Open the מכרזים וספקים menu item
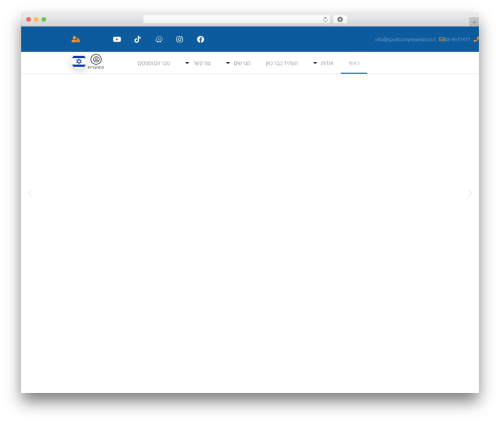The width and height of the screenshot is (500, 423). point(154,63)
